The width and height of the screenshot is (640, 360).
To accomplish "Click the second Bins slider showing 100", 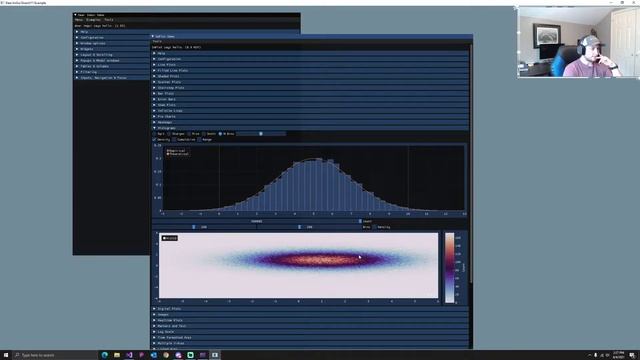I will tap(309, 227).
